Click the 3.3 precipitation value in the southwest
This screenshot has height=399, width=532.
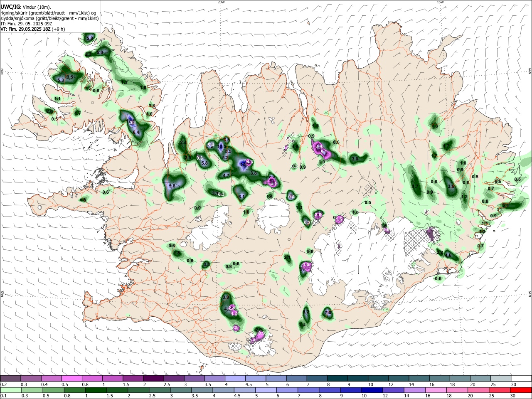[x=207, y=264]
